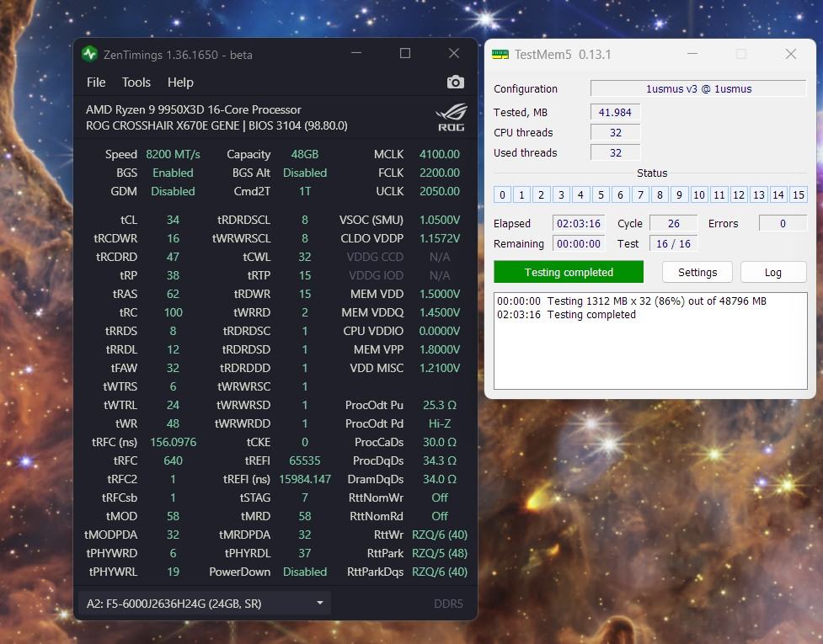Click the VSOC (SMU) value 1.0500V
823x644 pixels.
(440, 220)
